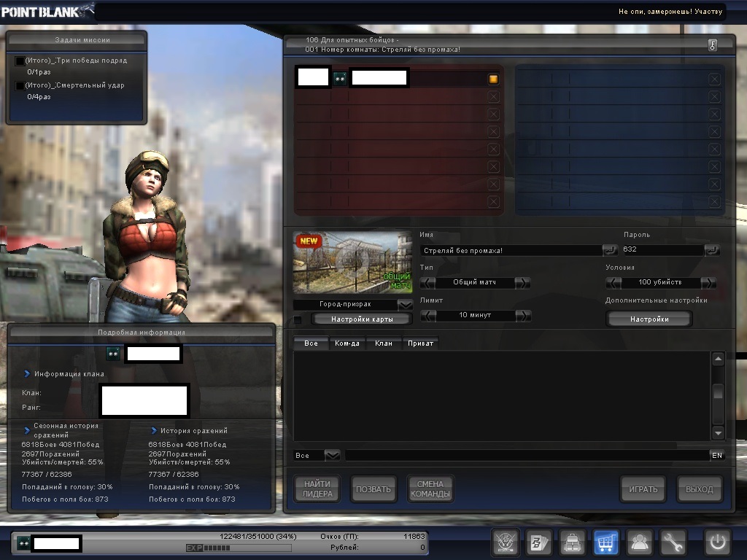Switch chat input language EN
Image resolution: width=747 pixels, height=560 pixels.
(x=717, y=456)
